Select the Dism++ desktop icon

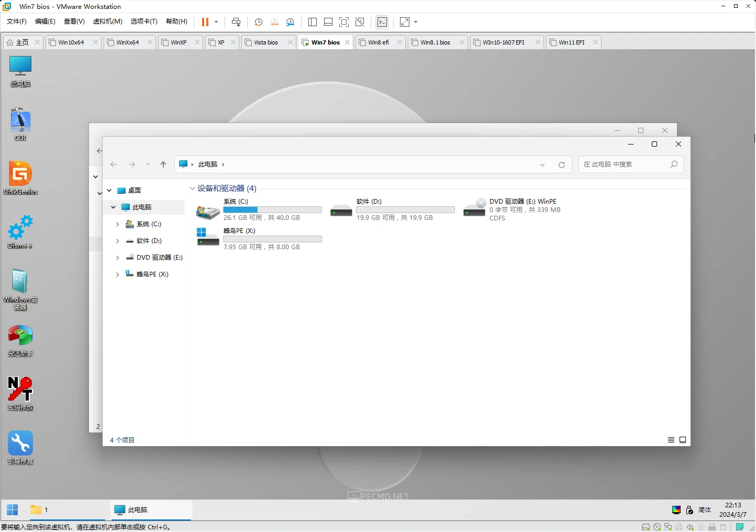20,232
